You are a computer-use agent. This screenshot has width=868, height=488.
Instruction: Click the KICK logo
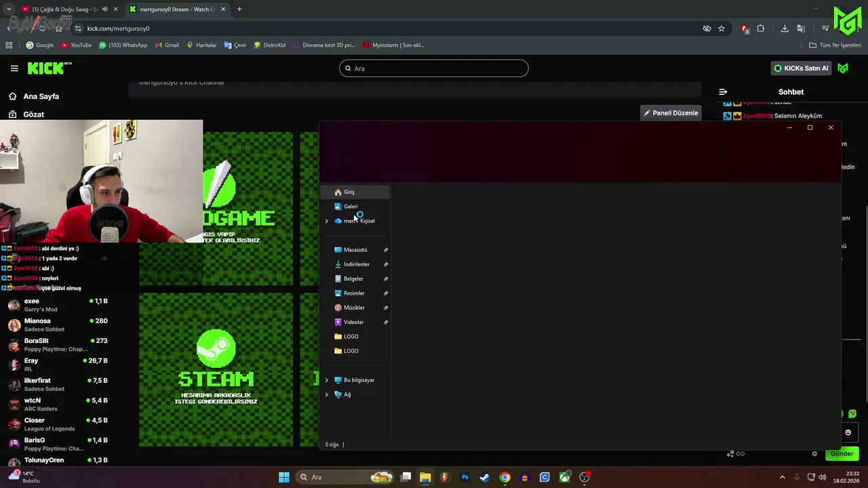pos(49,68)
